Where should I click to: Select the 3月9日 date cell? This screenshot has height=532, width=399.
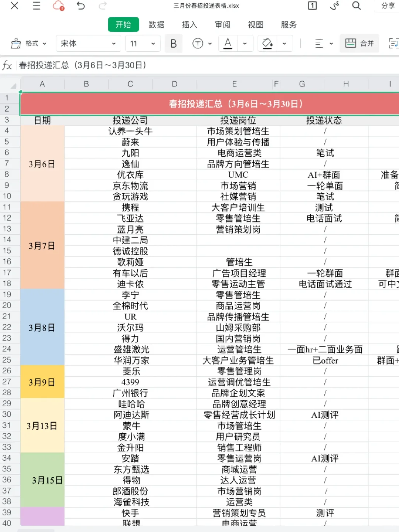pos(42,382)
